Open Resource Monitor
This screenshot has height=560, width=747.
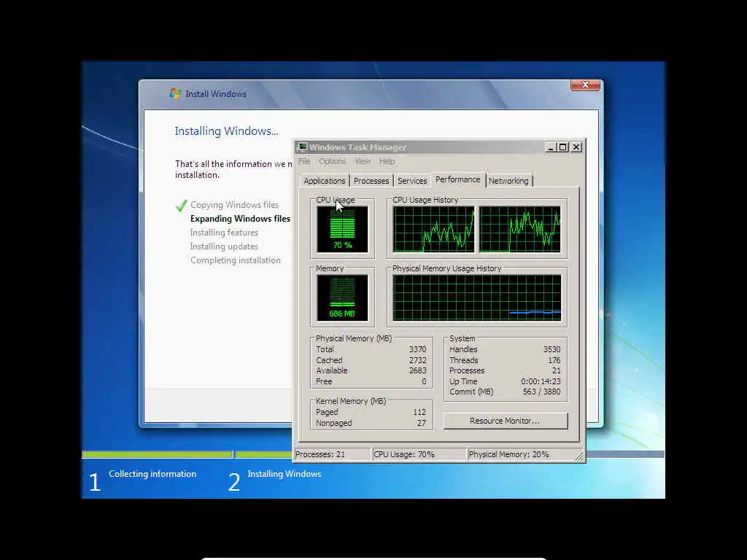[x=505, y=421]
